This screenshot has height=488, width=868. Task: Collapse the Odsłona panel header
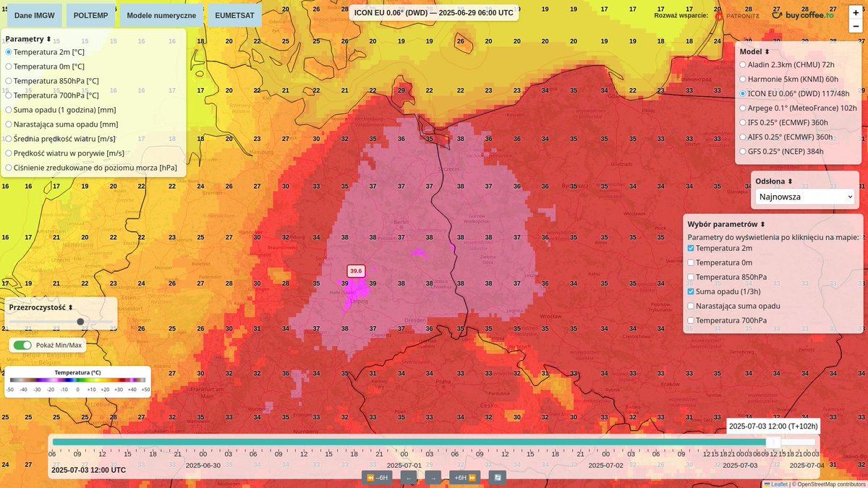click(x=774, y=181)
